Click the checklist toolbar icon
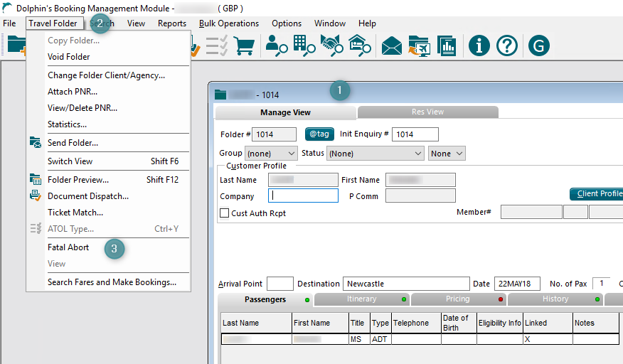Image resolution: width=623 pixels, height=364 pixels. point(216,45)
